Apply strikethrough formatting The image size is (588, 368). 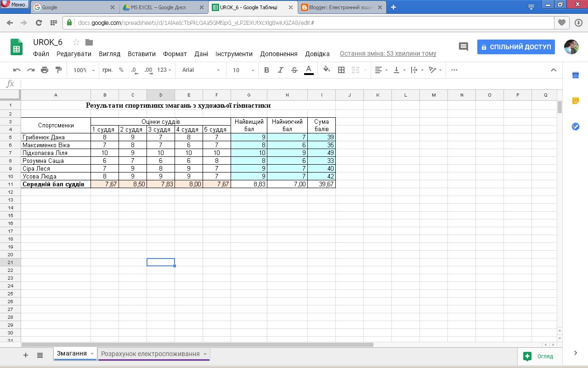pyautogui.click(x=294, y=70)
